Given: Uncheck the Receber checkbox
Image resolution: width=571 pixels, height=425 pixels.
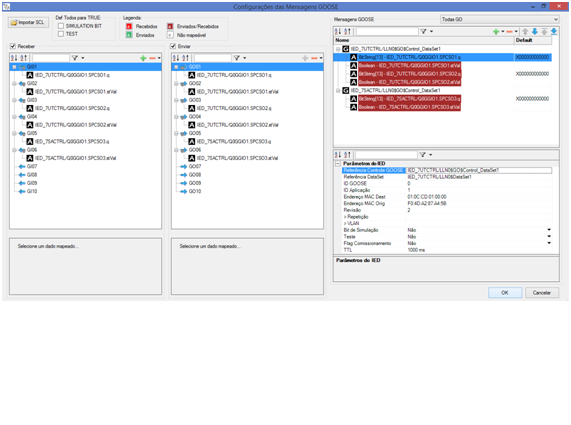Looking at the screenshot, I should pos(13,46).
